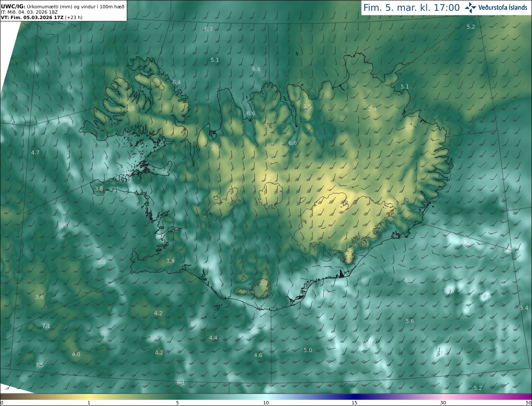
Task: Click the 2.1 value label on the map
Action: [215, 148]
